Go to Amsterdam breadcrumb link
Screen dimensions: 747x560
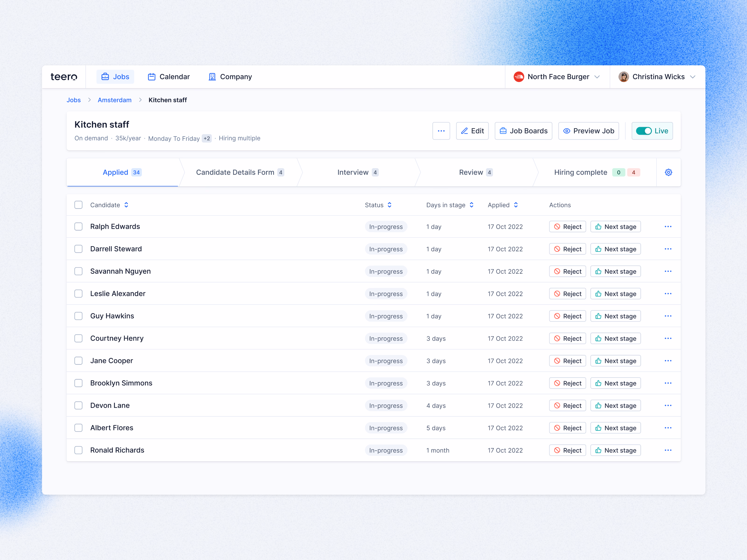point(114,100)
